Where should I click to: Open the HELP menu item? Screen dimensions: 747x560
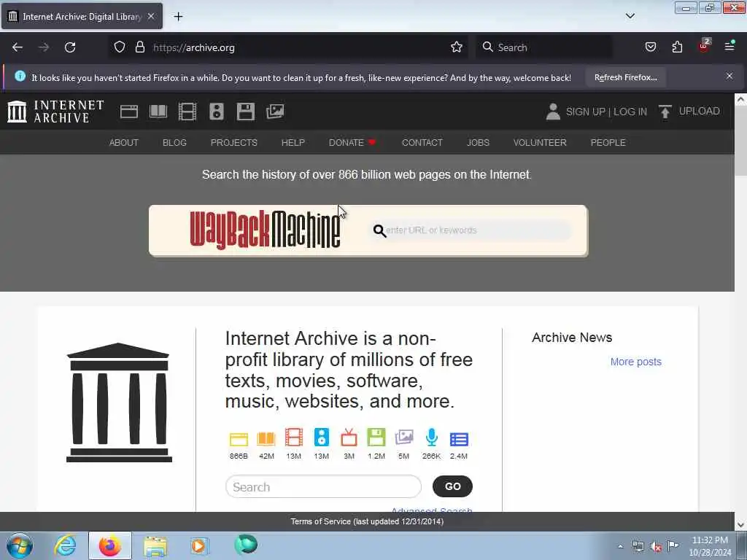(x=293, y=142)
